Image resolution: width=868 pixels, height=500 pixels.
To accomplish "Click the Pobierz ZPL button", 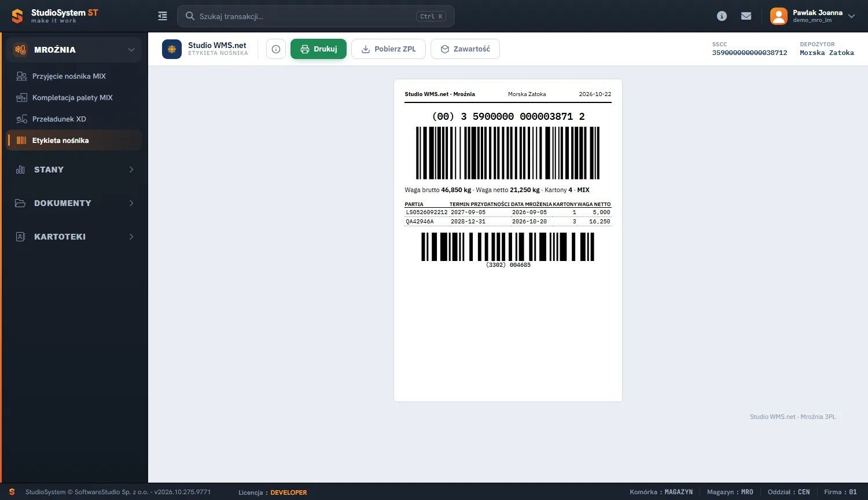I will coord(389,49).
